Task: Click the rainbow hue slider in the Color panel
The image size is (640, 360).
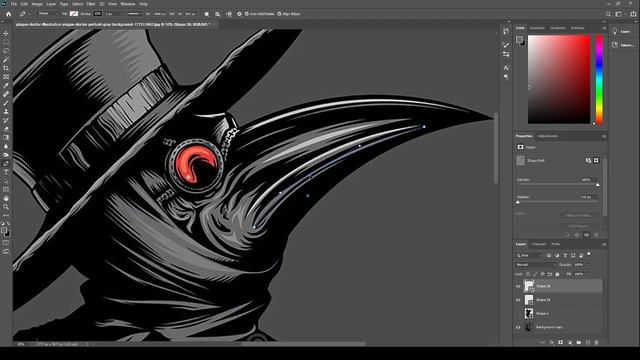Action: coord(599,79)
